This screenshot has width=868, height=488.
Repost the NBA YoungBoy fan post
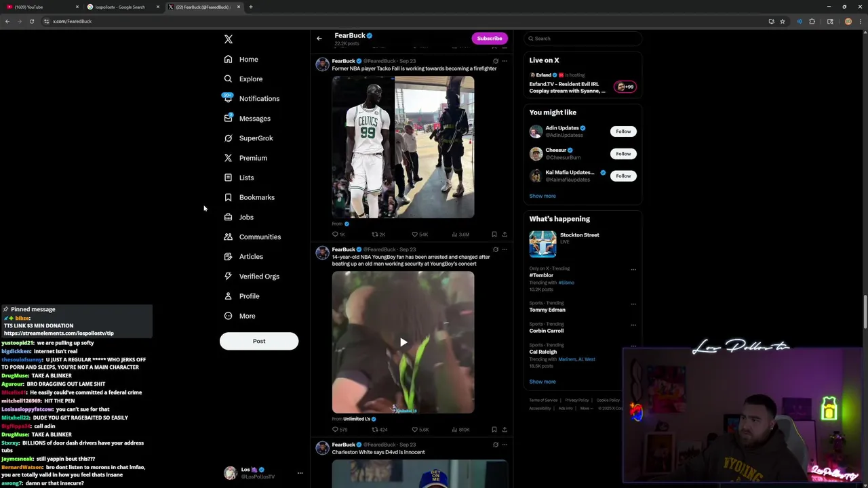pos(379,430)
